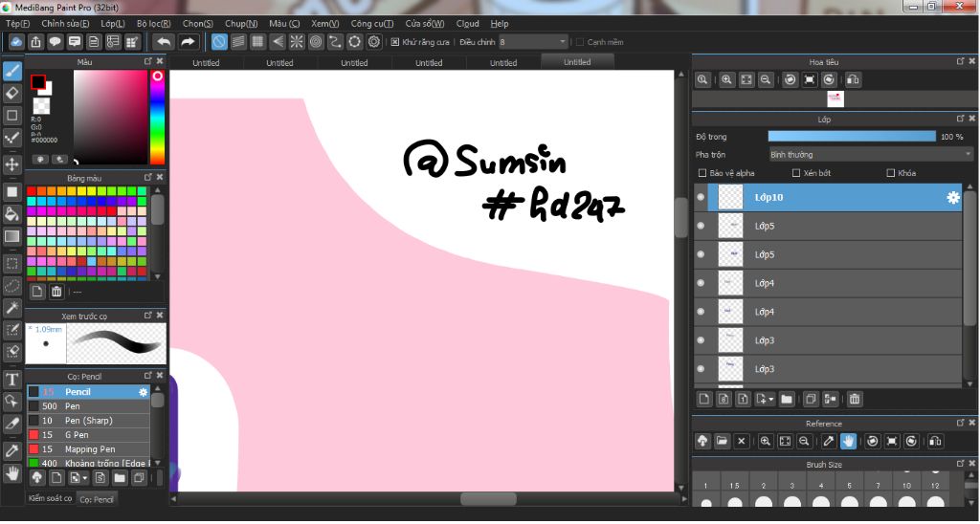
Task: Open settings gear of Lớp10 layer
Action: [x=952, y=197]
